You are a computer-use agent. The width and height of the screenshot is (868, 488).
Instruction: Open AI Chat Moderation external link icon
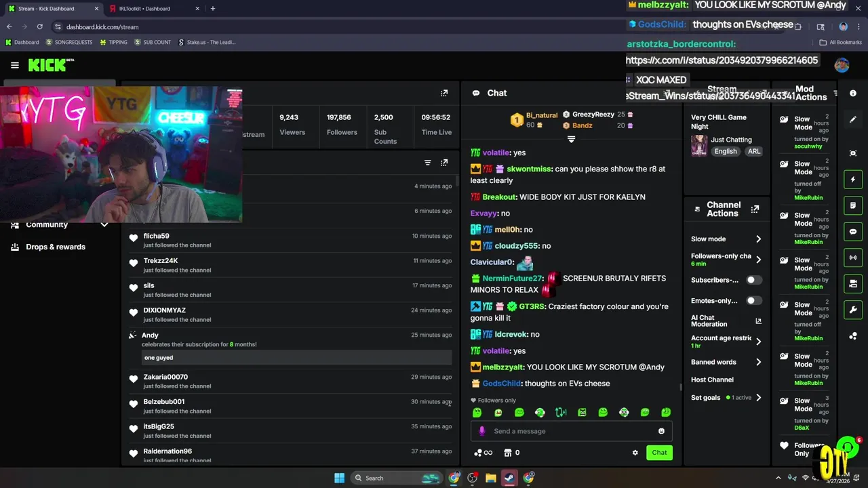coord(758,321)
